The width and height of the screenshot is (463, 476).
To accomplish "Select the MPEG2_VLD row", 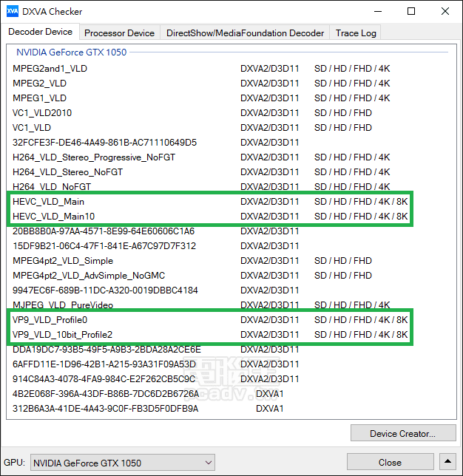I will pyautogui.click(x=231, y=84).
